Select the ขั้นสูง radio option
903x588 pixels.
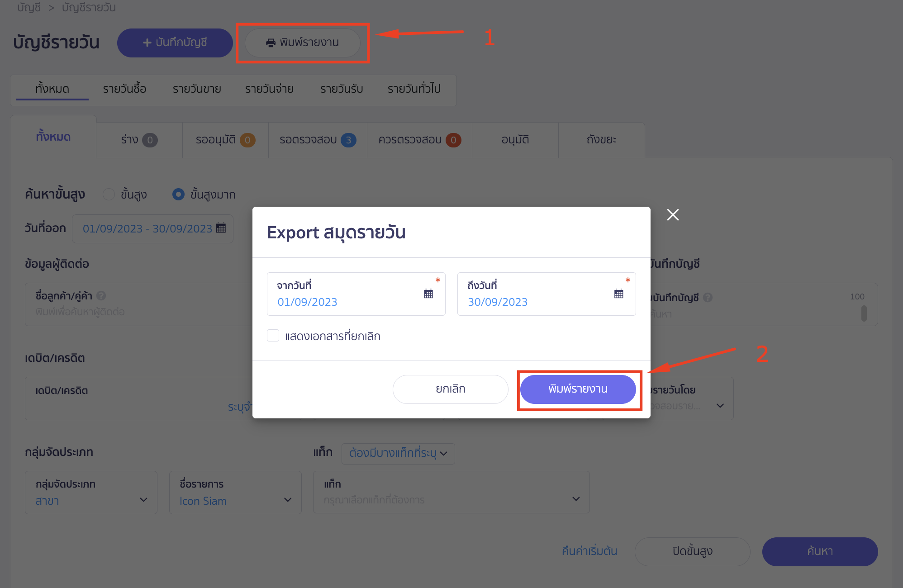tap(109, 194)
